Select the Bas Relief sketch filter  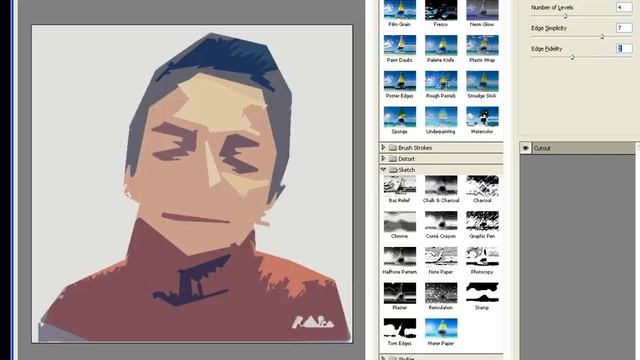[x=400, y=185]
